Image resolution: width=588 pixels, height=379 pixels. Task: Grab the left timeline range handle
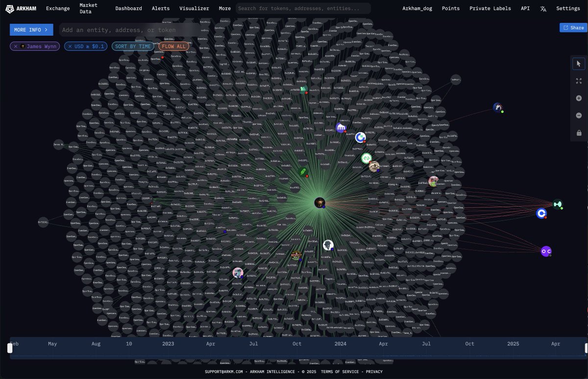[x=9, y=348]
